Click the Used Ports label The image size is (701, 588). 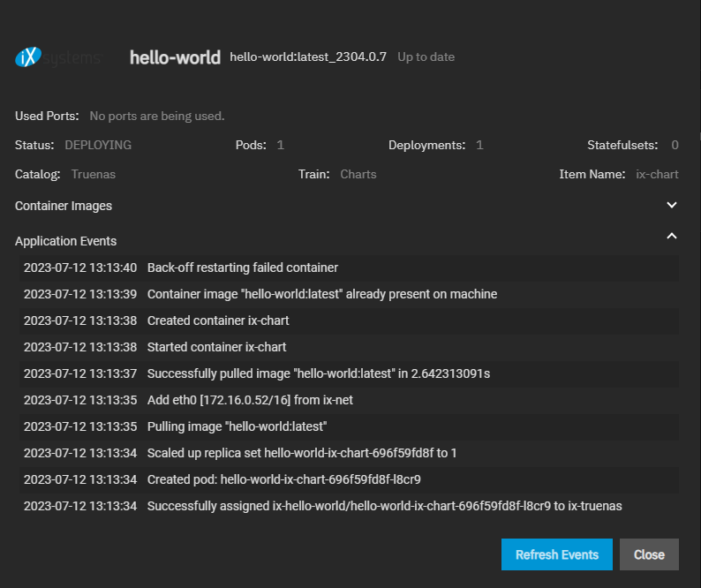pyautogui.click(x=47, y=117)
